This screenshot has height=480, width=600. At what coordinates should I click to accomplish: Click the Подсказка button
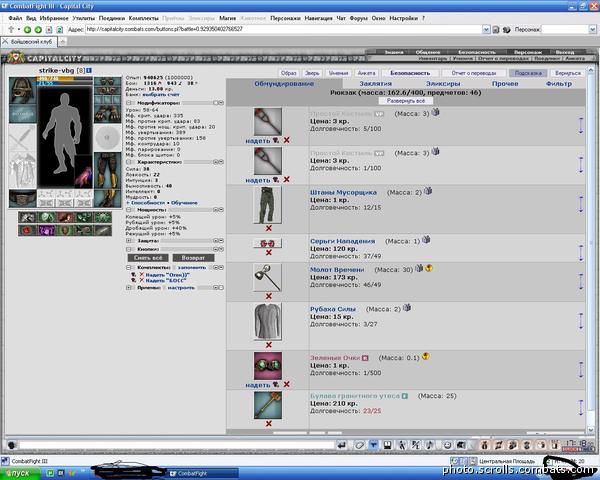(528, 73)
